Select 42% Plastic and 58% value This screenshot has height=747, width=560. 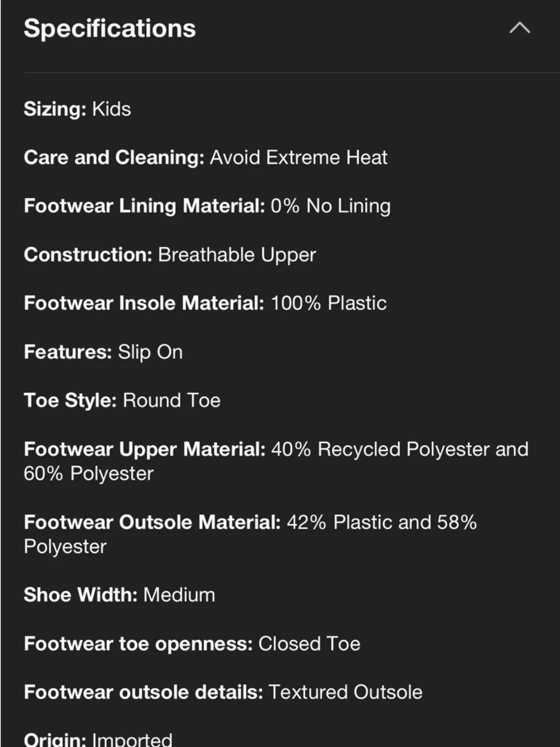[382, 522]
